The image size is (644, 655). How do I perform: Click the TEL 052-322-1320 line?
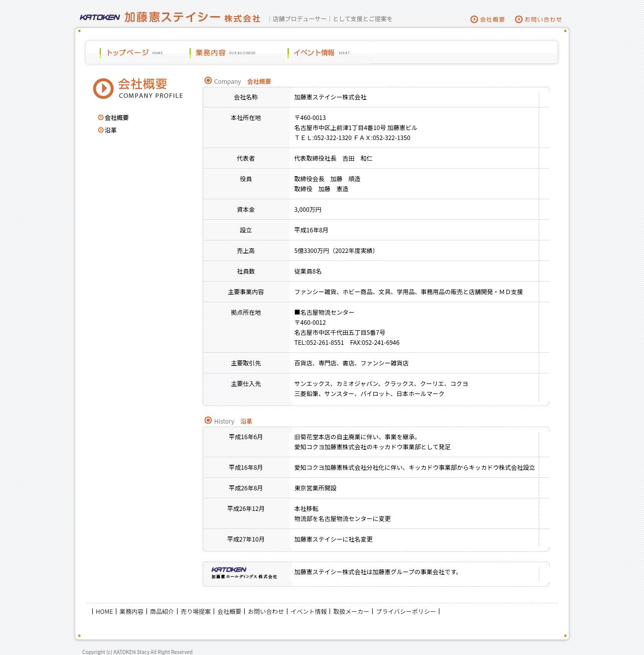352,138
